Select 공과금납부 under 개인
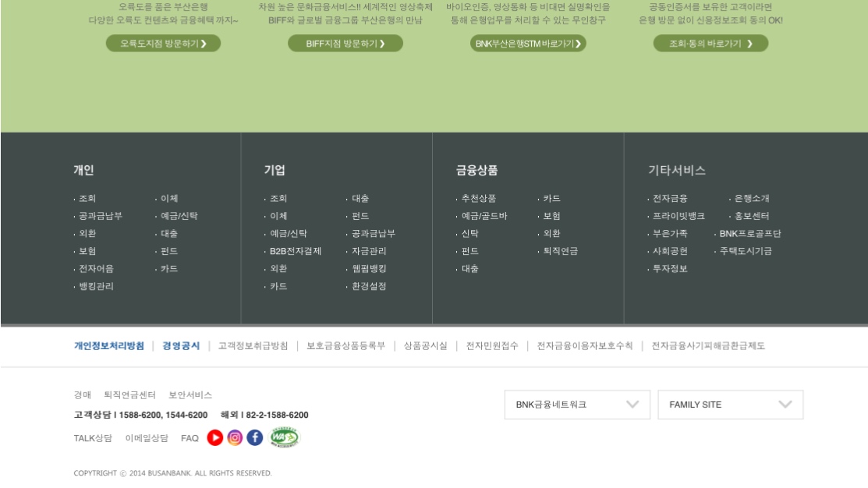The image size is (868, 488). tap(100, 216)
